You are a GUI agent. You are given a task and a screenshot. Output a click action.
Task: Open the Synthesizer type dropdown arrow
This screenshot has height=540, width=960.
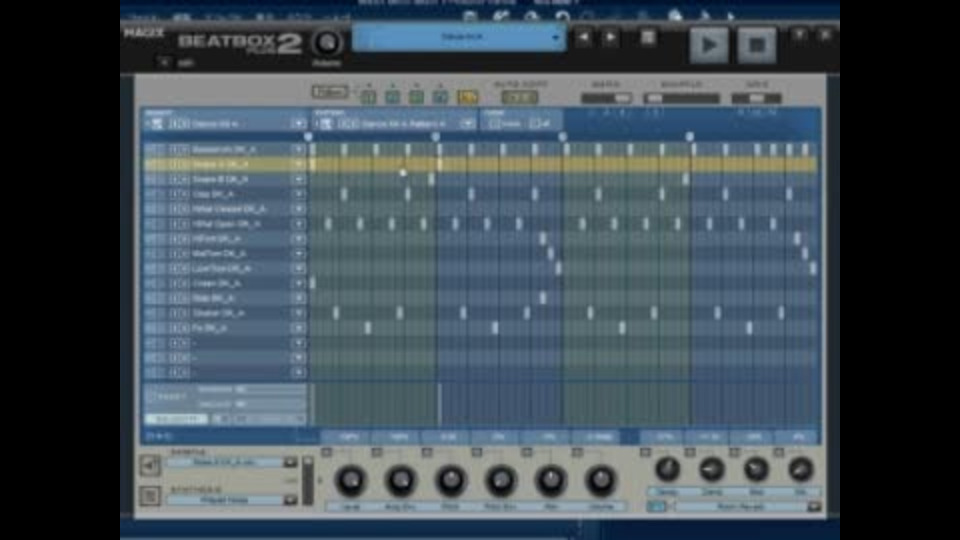290,500
